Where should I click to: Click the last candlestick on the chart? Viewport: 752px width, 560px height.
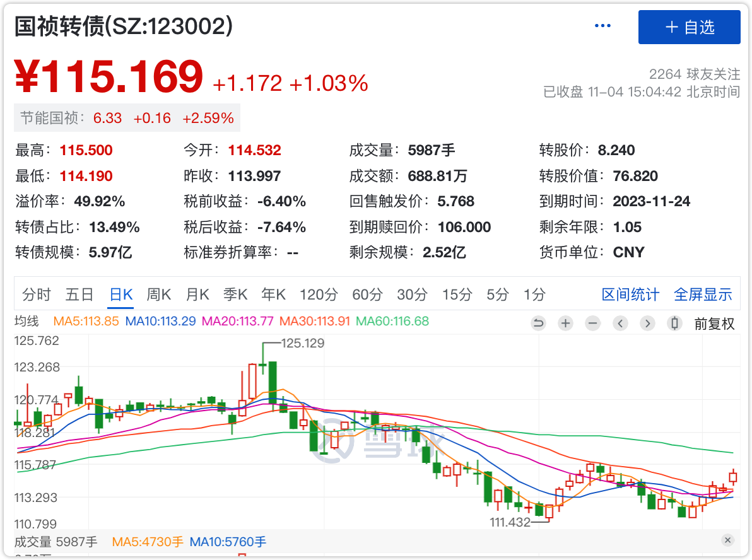(733, 477)
